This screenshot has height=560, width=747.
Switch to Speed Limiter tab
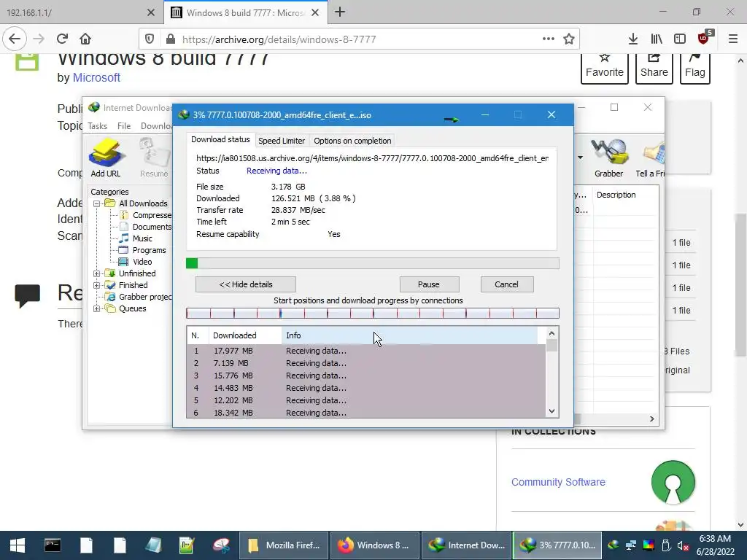coord(282,141)
